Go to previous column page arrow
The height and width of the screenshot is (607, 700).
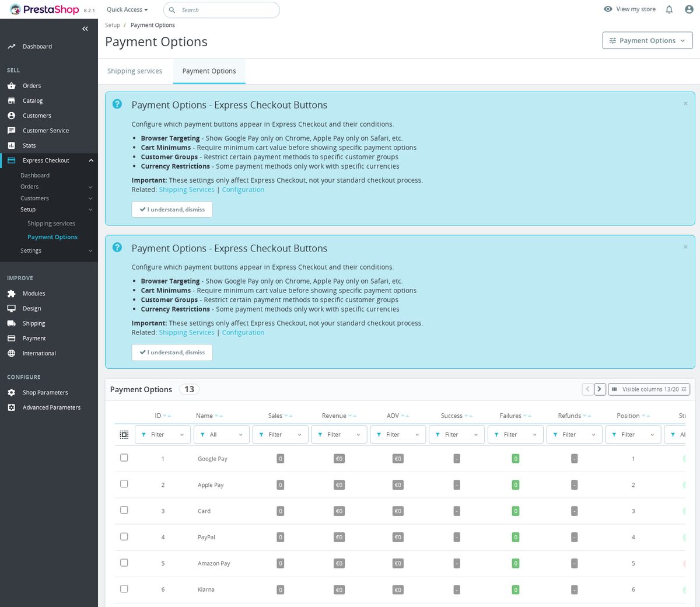[587, 389]
